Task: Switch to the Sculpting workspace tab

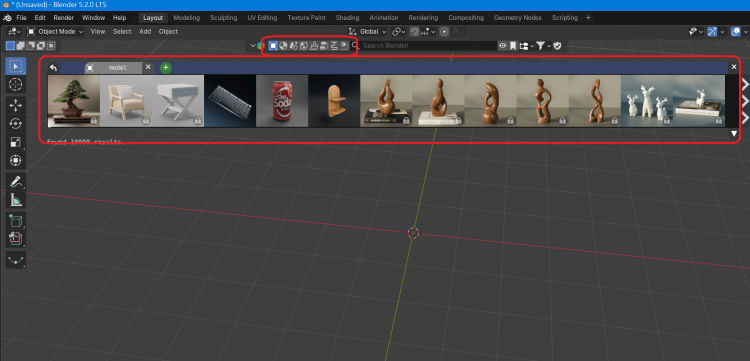Action: click(x=223, y=18)
